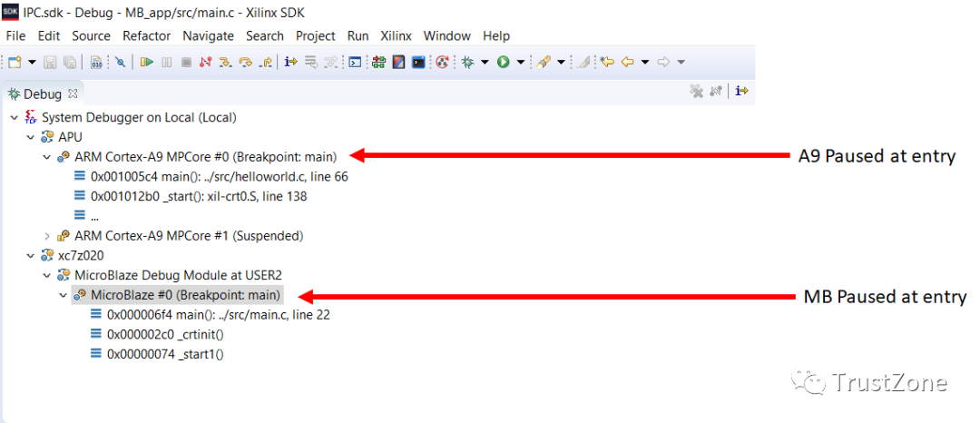Launch the dark SDK terminal icon
980x423 pixels.
[x=418, y=62]
